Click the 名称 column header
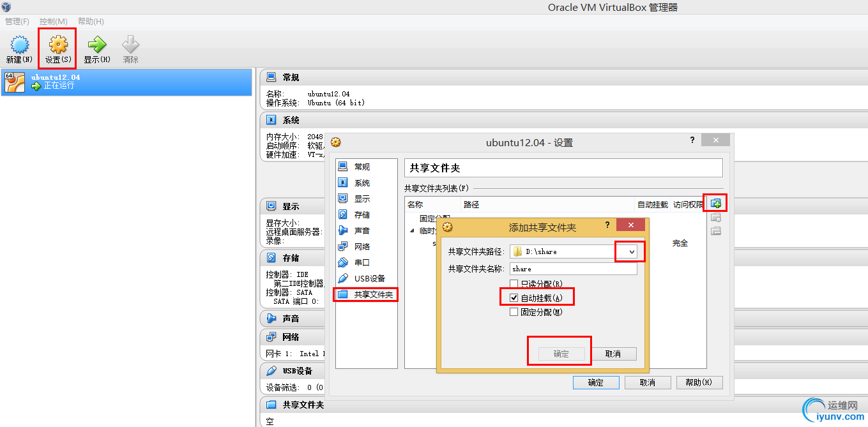This screenshot has height=427, width=868. click(415, 204)
